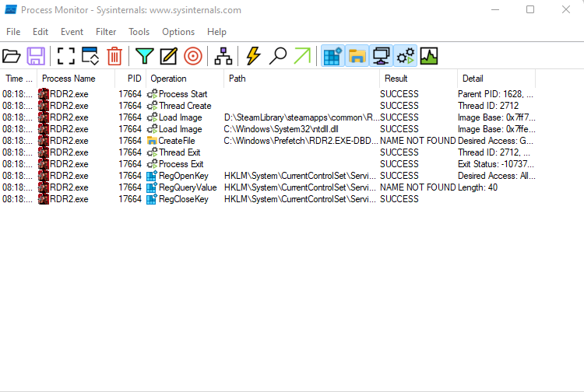Select the RegQueryValue operation cell
This screenshot has height=392, width=584.
tap(182, 187)
